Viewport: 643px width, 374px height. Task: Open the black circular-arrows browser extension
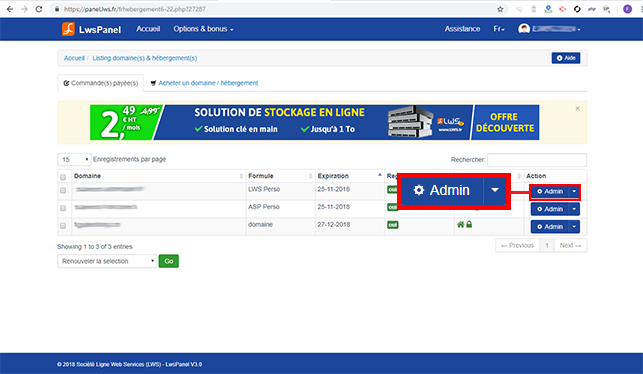click(x=577, y=9)
